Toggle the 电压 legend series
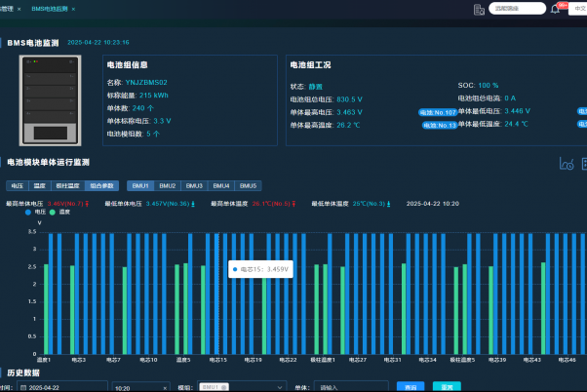The height and width of the screenshot is (392, 587). point(34,212)
